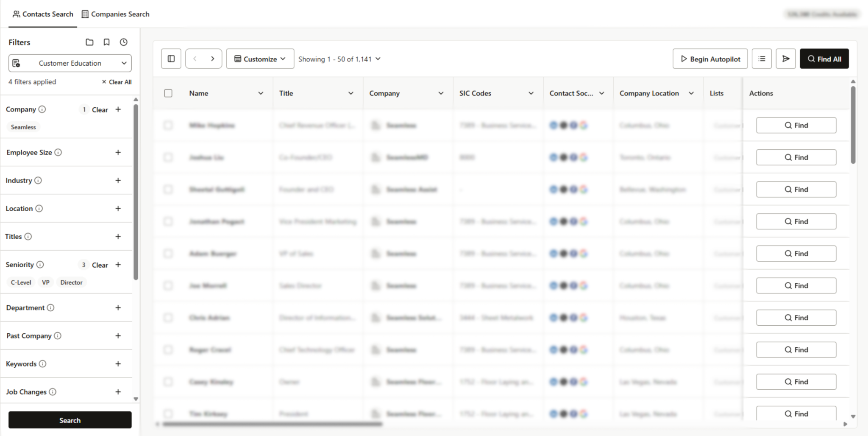Click info icon next to Job Changes
Image resolution: width=868 pixels, height=436 pixels.
tap(53, 391)
